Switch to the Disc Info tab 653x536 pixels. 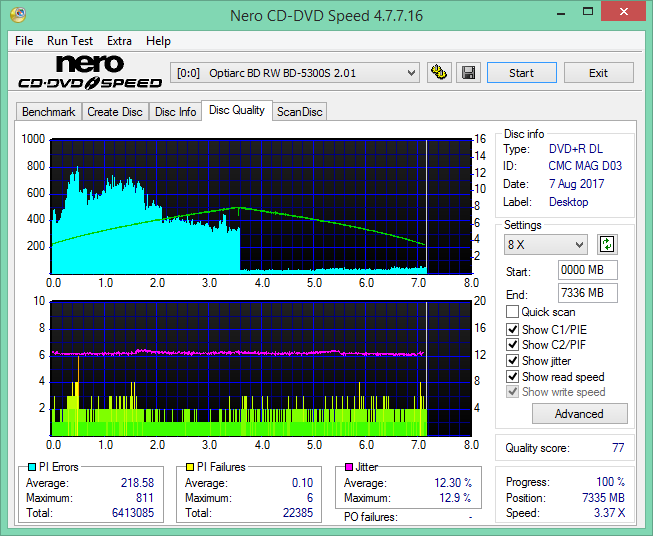tap(175, 112)
